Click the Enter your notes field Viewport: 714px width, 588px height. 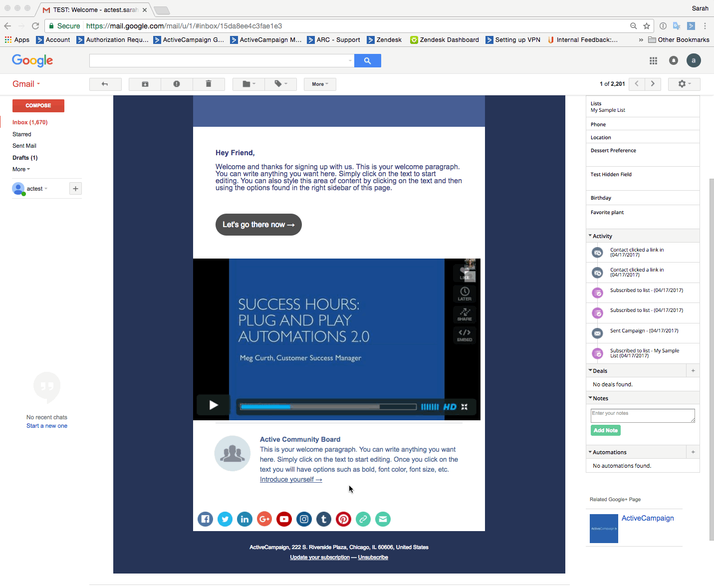point(642,416)
